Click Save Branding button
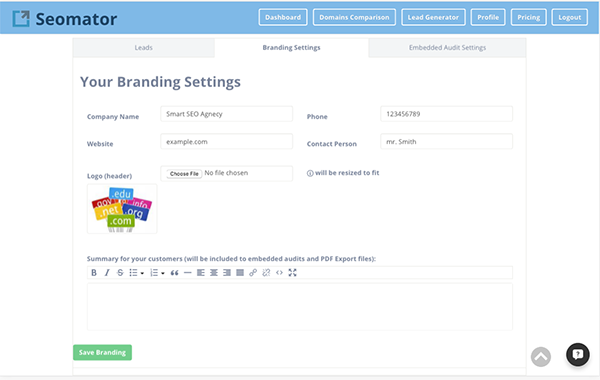The height and width of the screenshot is (380, 600). pos(102,352)
